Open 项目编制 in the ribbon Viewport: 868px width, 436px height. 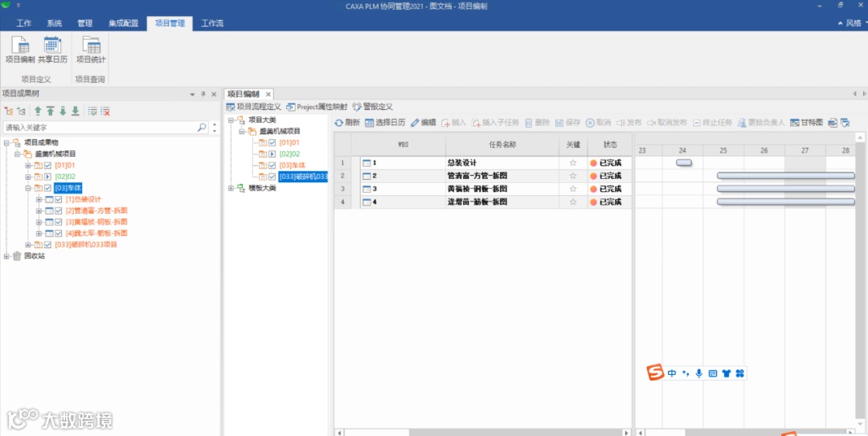20,50
